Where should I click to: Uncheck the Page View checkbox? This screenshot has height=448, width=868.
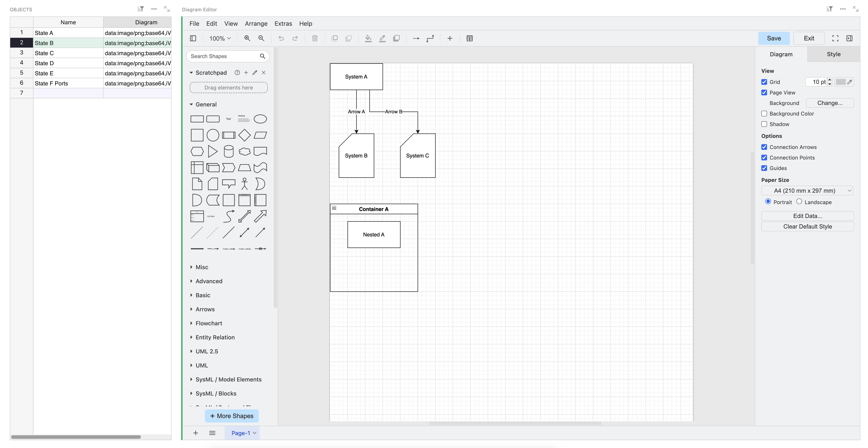pos(764,92)
